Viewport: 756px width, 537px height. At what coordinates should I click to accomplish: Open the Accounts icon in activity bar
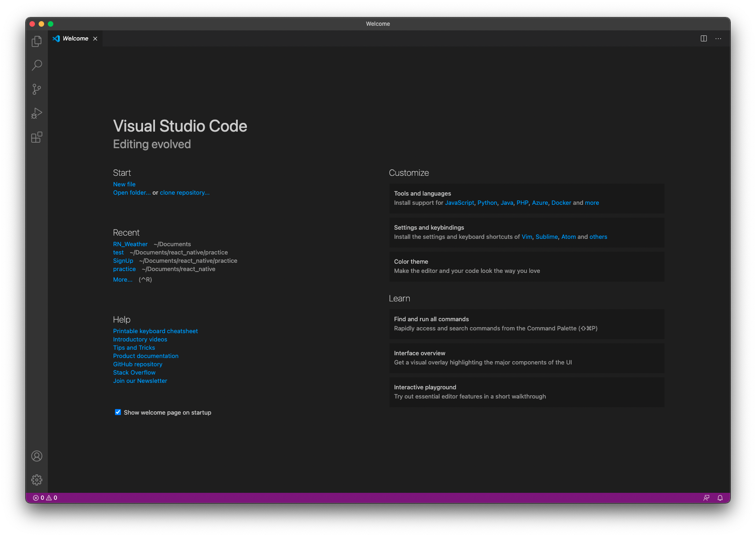[37, 456]
